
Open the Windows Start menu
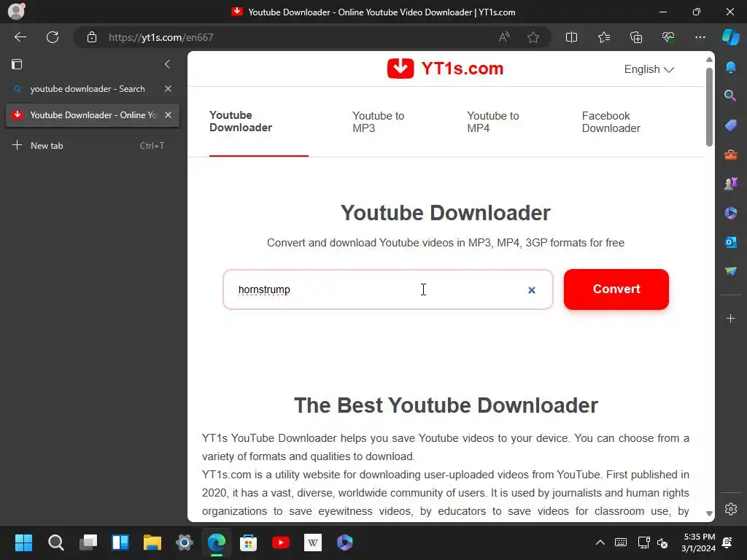click(23, 542)
